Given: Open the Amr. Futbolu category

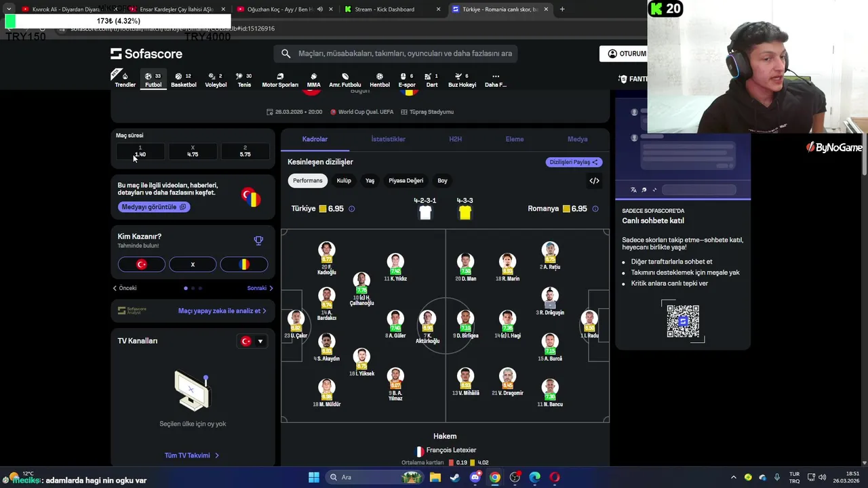Looking at the screenshot, I should [345, 80].
